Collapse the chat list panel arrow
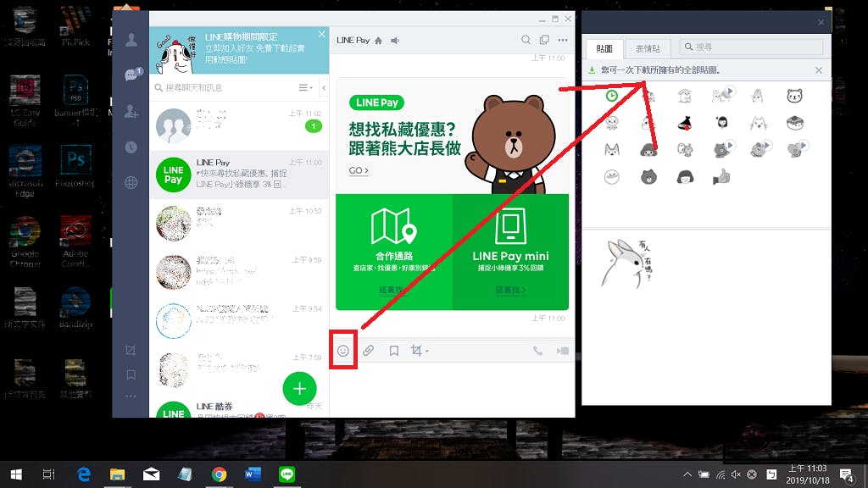This screenshot has width=868, height=488. click(324, 87)
